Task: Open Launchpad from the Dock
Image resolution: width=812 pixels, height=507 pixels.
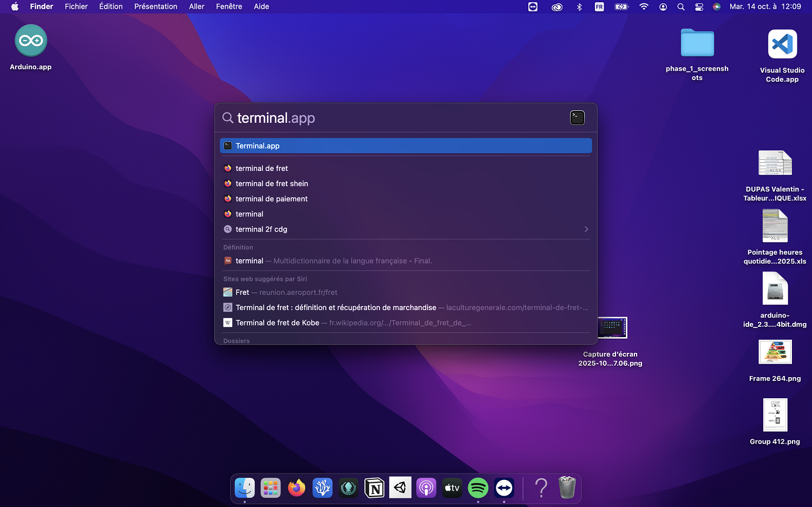Action: click(270, 488)
